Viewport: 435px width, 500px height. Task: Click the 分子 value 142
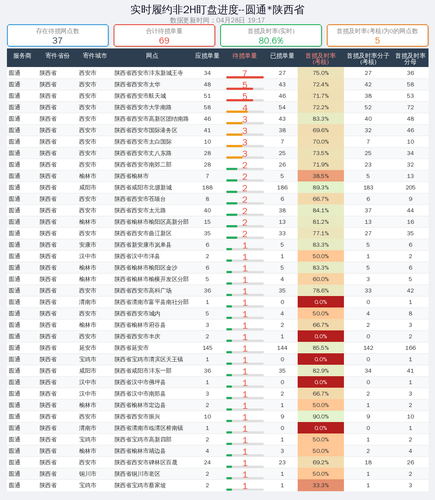(x=368, y=348)
